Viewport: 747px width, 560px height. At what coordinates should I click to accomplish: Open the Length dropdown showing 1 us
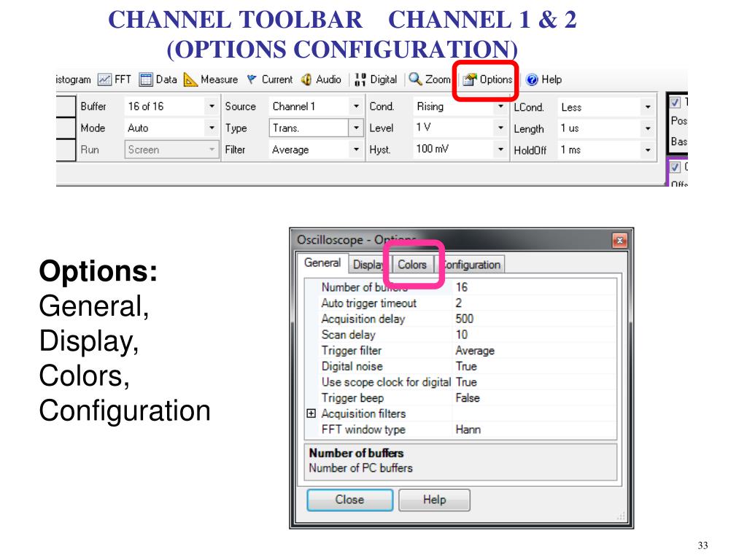click(x=605, y=128)
